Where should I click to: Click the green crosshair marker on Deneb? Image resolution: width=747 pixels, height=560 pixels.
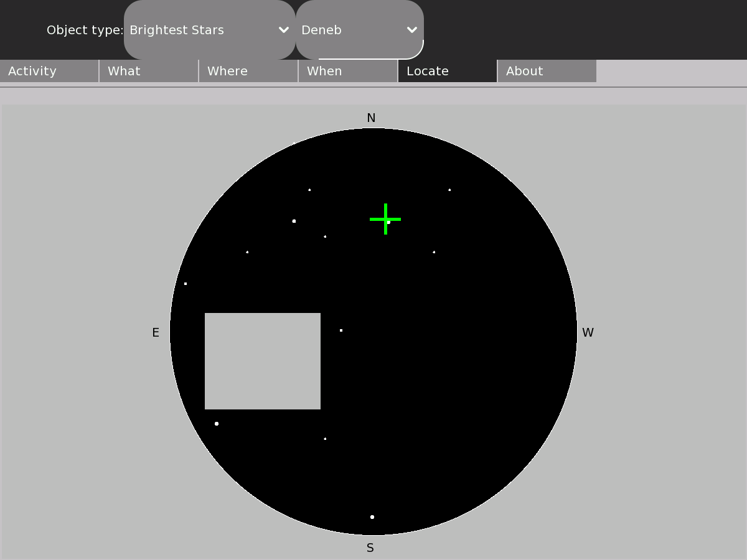point(385,219)
